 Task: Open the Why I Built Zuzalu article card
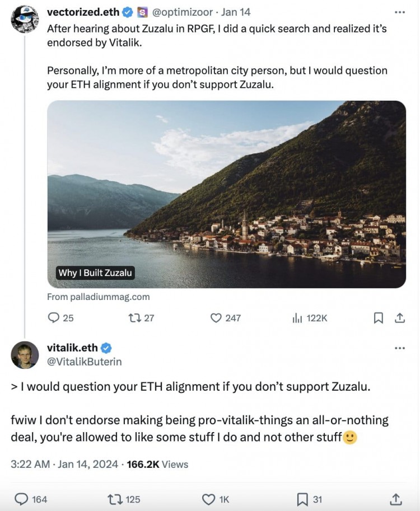227,194
